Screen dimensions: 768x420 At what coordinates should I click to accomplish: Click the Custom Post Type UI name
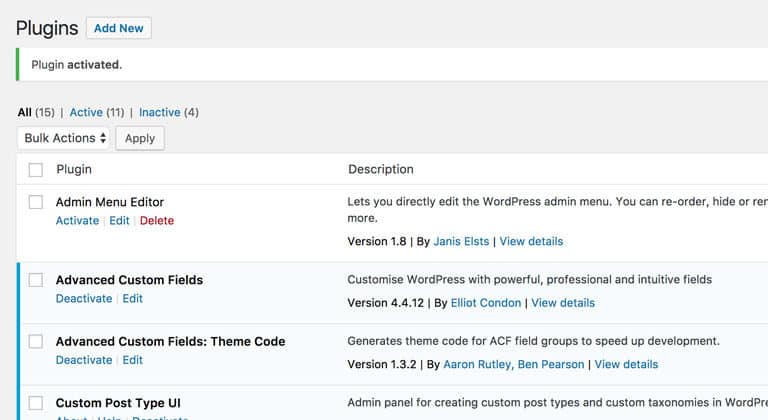(118, 403)
